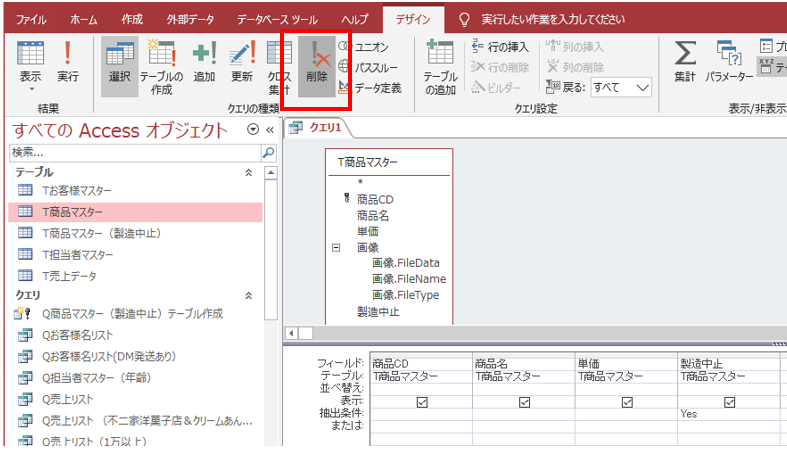Viewport: 787px width, 452px height.
Task: Open the ファイル tab
Action: (x=31, y=20)
